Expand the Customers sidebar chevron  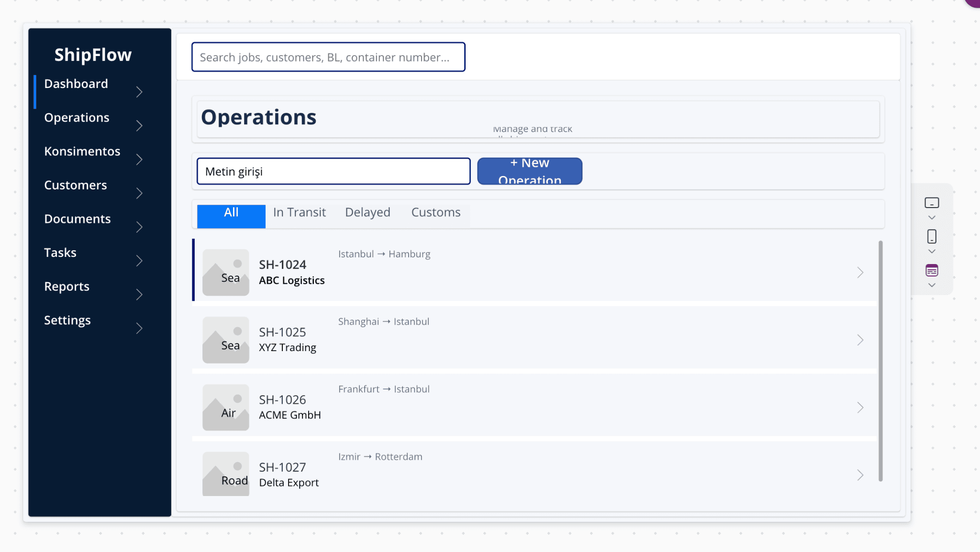139,193
